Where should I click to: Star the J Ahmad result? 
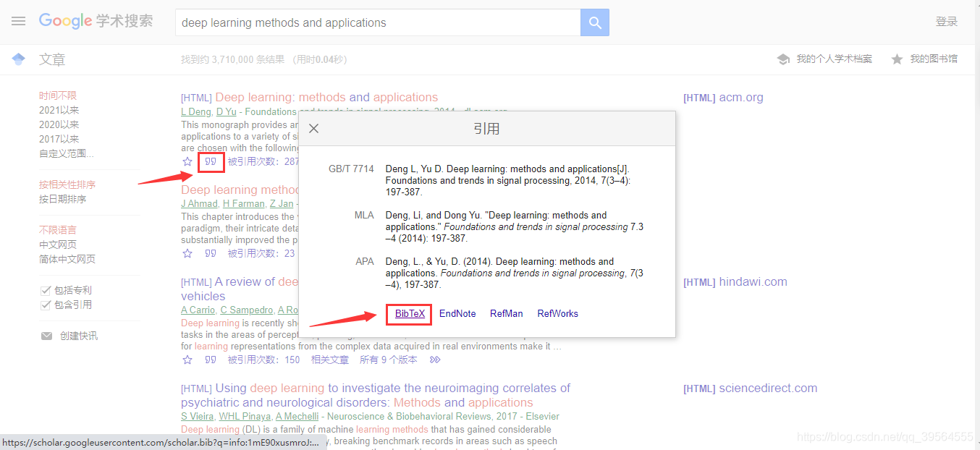[187, 253]
